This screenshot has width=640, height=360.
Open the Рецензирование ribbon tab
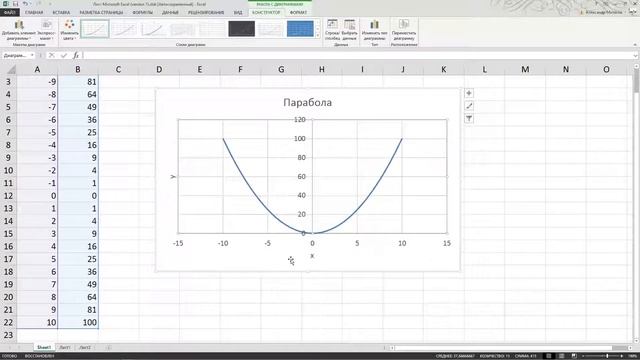tap(206, 12)
